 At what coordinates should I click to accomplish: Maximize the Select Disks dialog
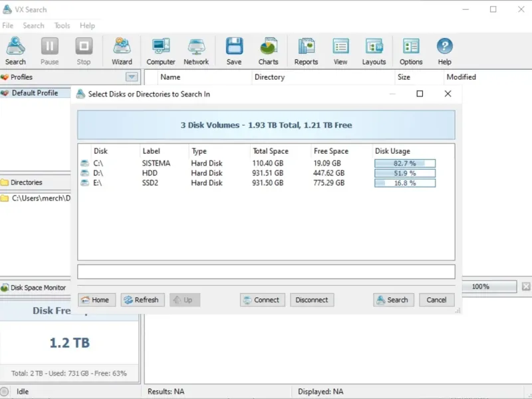tap(420, 94)
